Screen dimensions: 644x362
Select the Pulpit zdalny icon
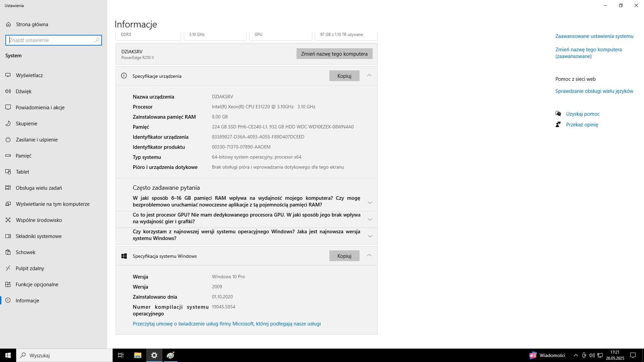(8, 268)
